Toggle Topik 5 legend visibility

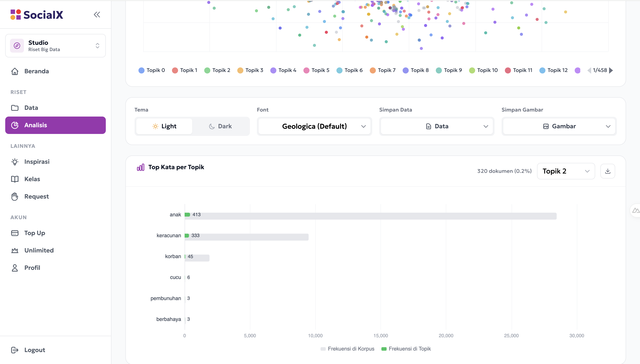pyautogui.click(x=316, y=70)
